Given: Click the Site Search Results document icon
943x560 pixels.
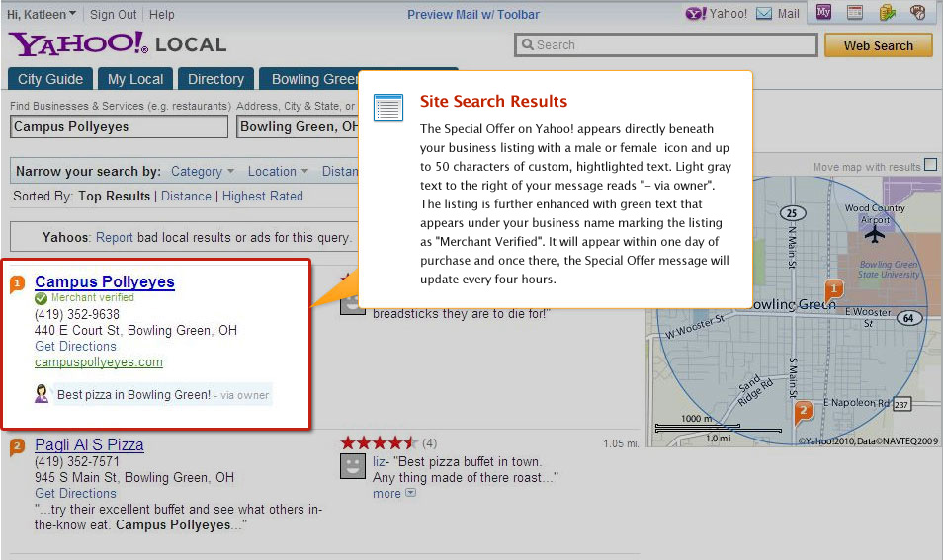Looking at the screenshot, I should (387, 109).
